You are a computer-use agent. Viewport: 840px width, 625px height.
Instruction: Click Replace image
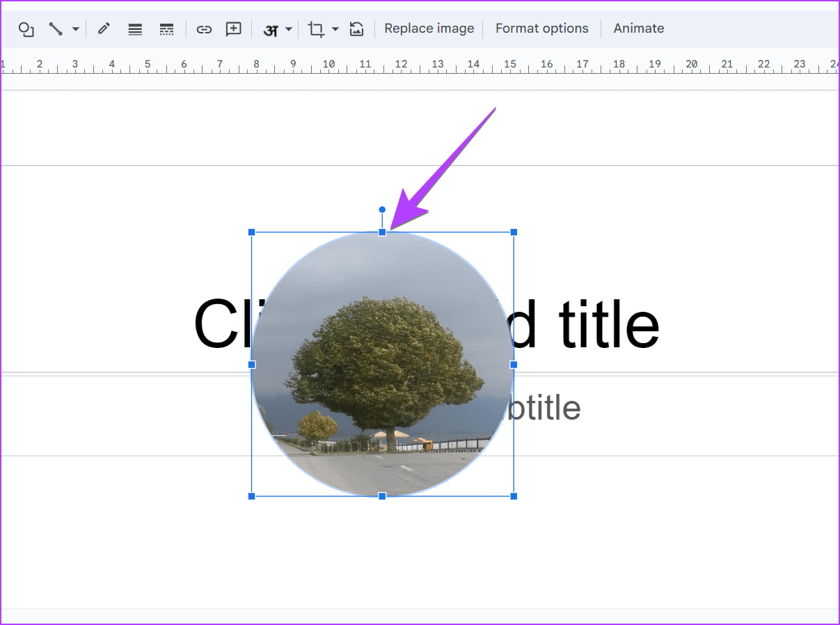pos(429,28)
